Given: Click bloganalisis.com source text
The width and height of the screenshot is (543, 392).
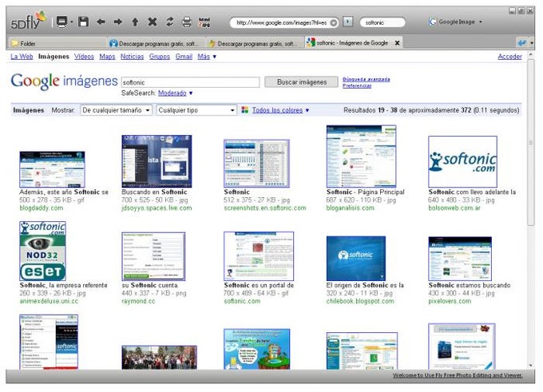Looking at the screenshot, I should [x=350, y=208].
